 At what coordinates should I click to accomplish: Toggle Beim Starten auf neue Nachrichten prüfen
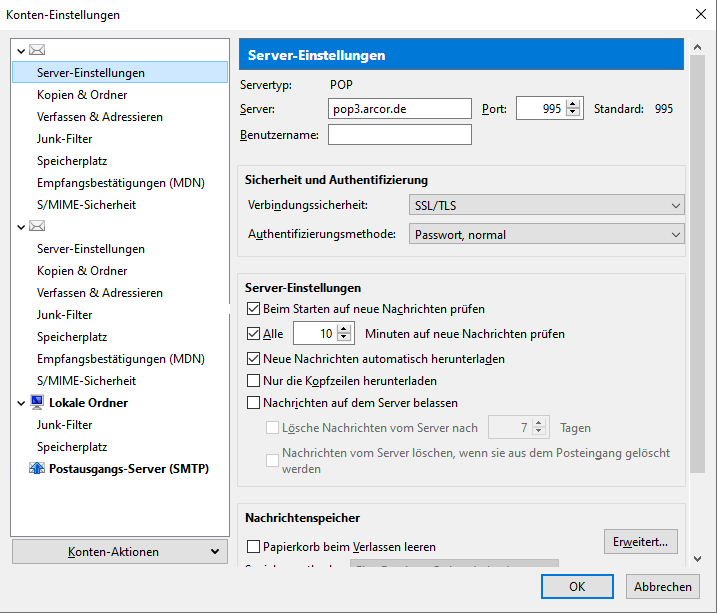[x=253, y=309]
